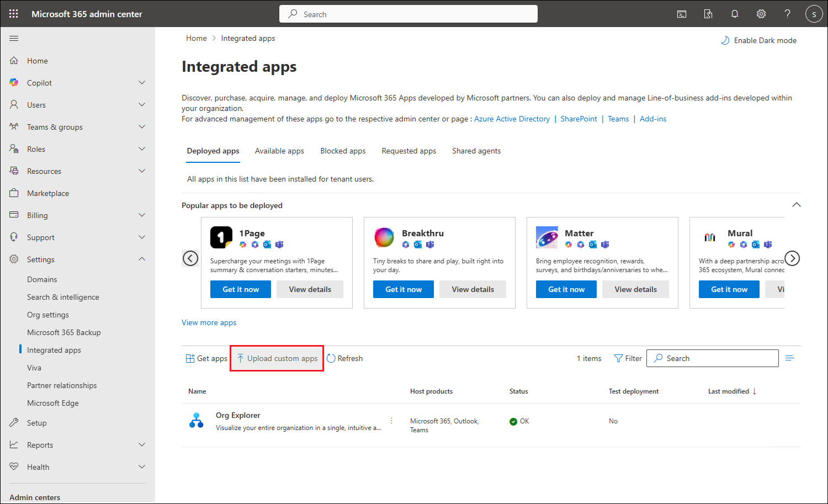Viewport: 828px width, 504px height.
Task: Collapse the navigation hamburger menu
Action: (14, 38)
